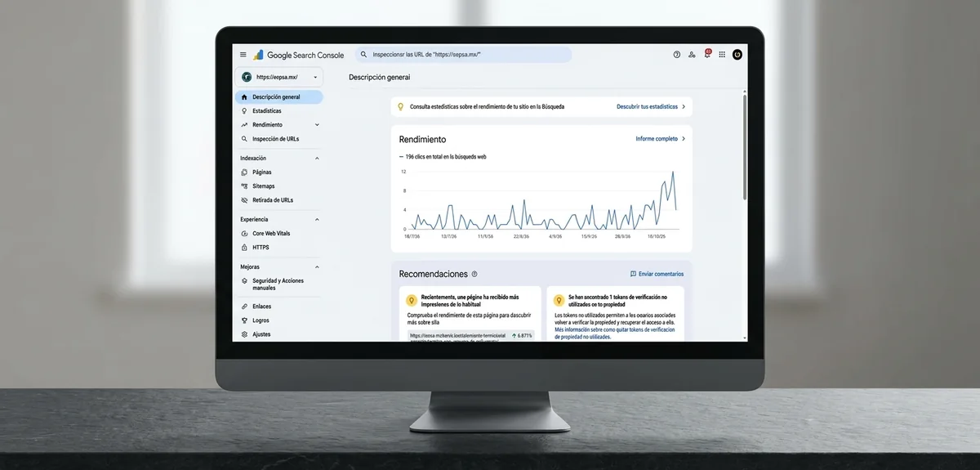
Task: Expand the Rendimiento sidebar submenu chevron
Action: coord(317,125)
